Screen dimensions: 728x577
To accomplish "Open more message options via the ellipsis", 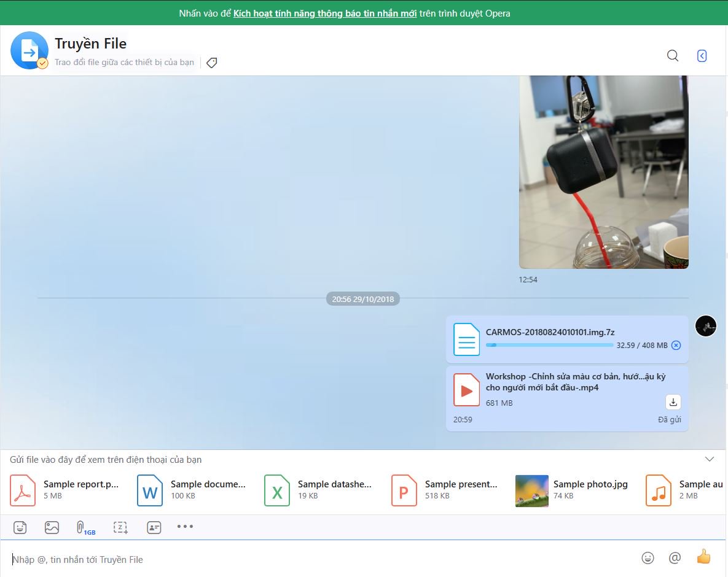I will coord(185,527).
